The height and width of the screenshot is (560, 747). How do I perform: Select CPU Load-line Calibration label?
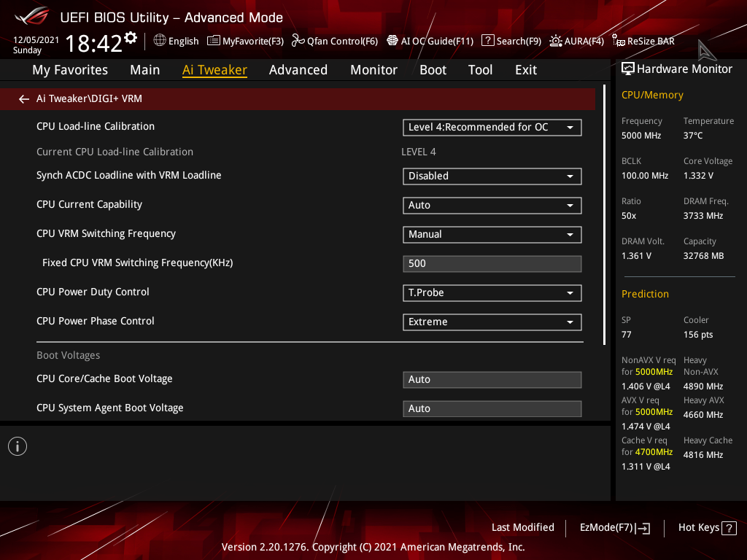click(x=96, y=126)
